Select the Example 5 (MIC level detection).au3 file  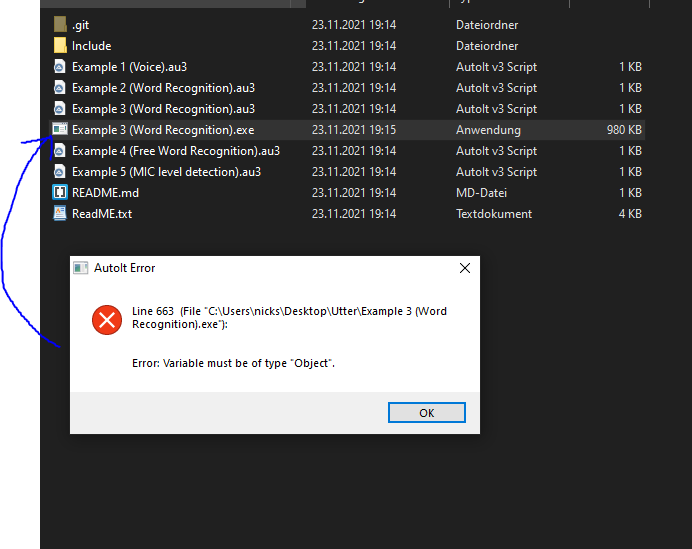(x=166, y=172)
